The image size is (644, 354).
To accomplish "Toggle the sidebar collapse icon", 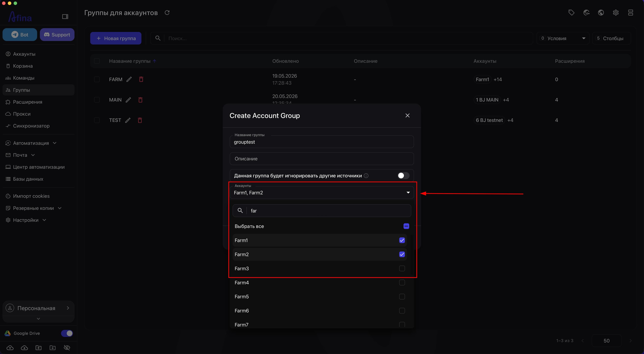I will click(x=65, y=16).
